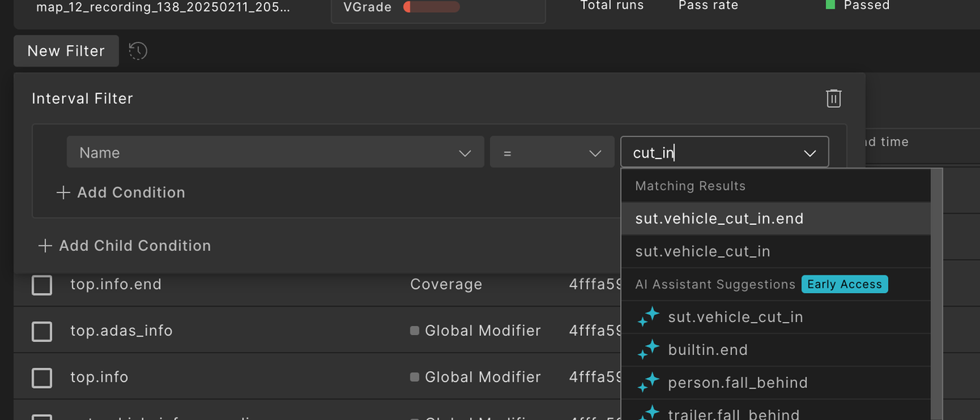The height and width of the screenshot is (420, 980).
Task: Tick the top.info row checkbox
Action: click(42, 377)
